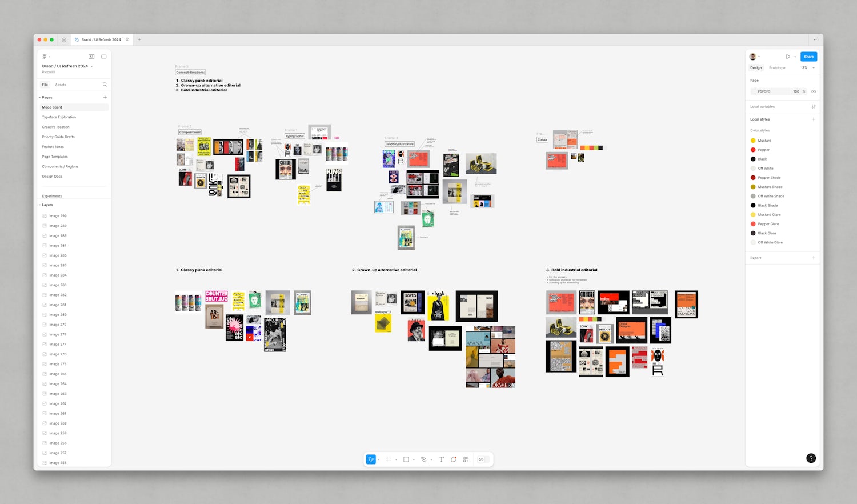
Task: Open Local variables settings icon
Action: point(814,107)
